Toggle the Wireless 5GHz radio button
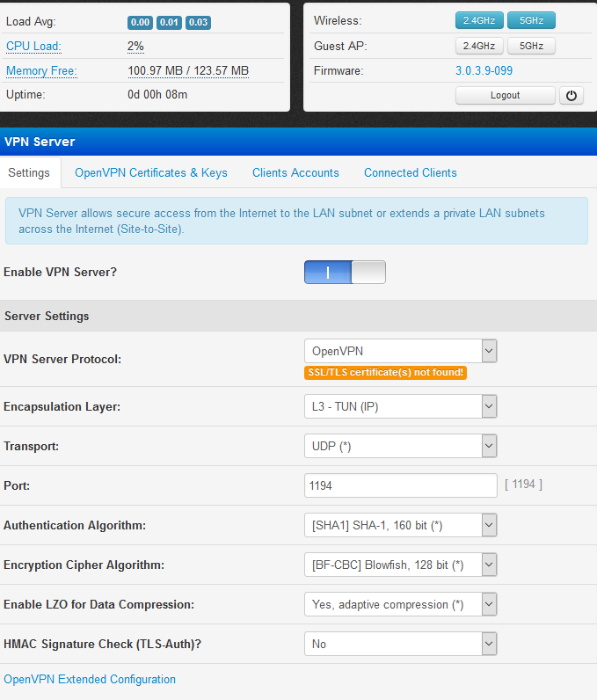Viewport: 597px width, 700px height. [531, 20]
